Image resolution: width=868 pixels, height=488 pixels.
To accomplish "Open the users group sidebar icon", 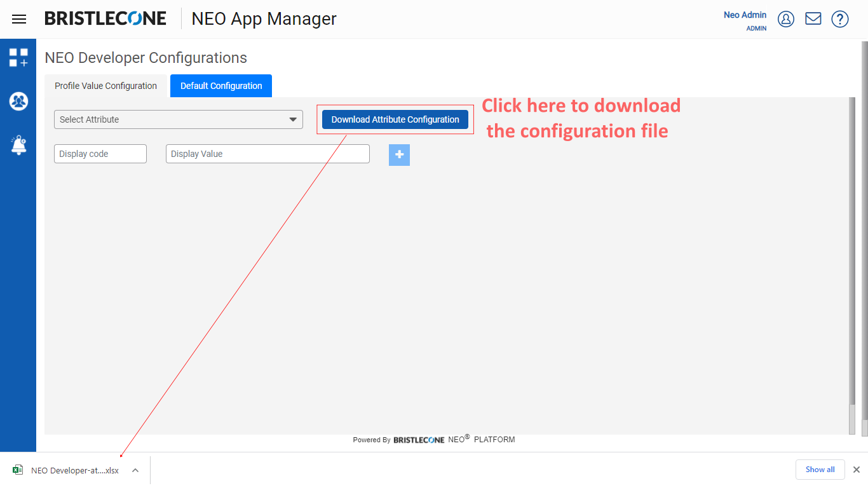I will pos(18,101).
